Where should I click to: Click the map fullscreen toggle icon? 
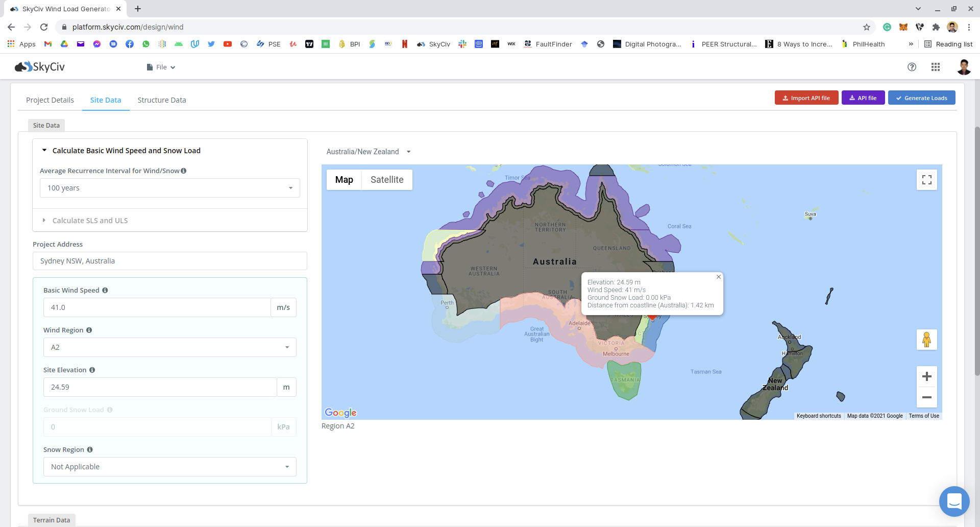(x=926, y=180)
